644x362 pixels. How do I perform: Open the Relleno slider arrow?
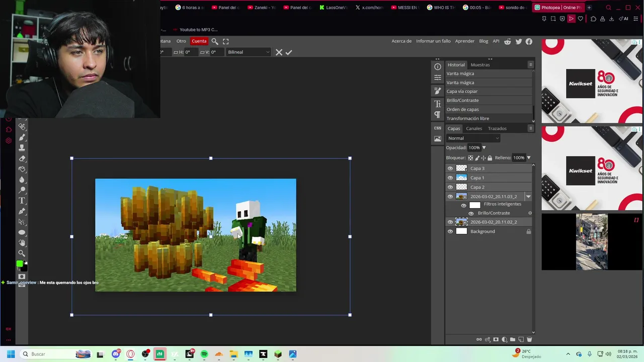pyautogui.click(x=528, y=158)
